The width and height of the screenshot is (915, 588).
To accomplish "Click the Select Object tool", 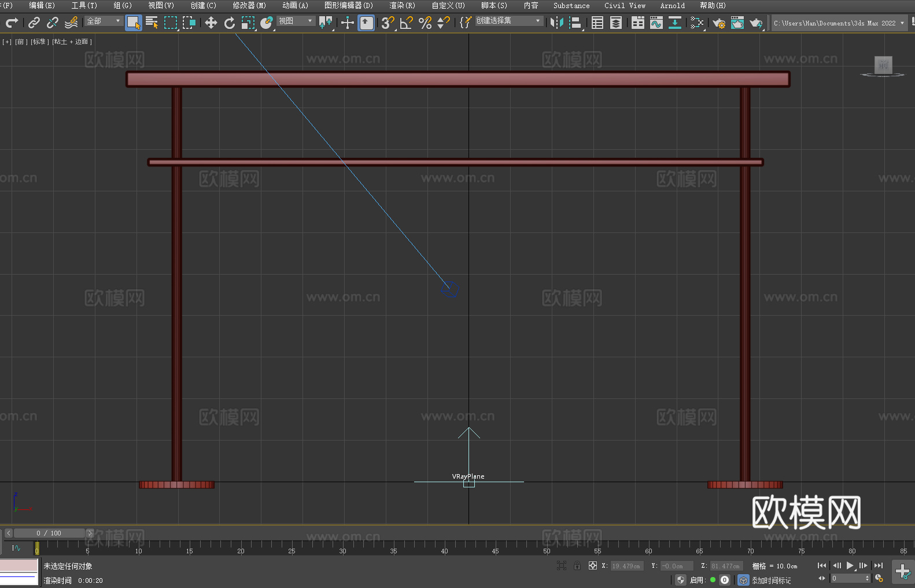I will click(x=134, y=23).
